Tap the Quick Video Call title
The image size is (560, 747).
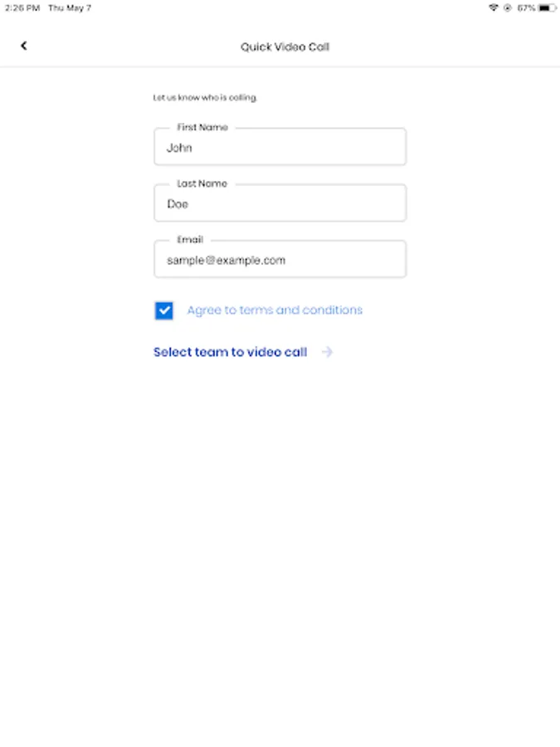[x=285, y=46]
